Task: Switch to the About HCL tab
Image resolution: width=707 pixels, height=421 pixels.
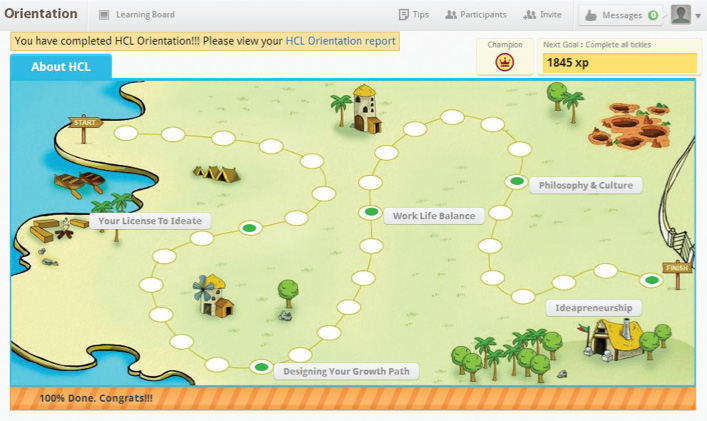Action: tap(61, 67)
